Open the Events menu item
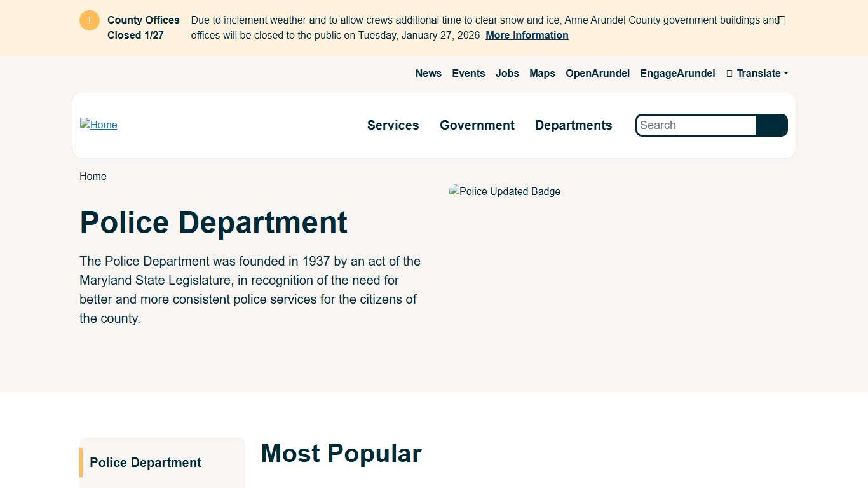Image resolution: width=868 pixels, height=488 pixels. (x=468, y=73)
